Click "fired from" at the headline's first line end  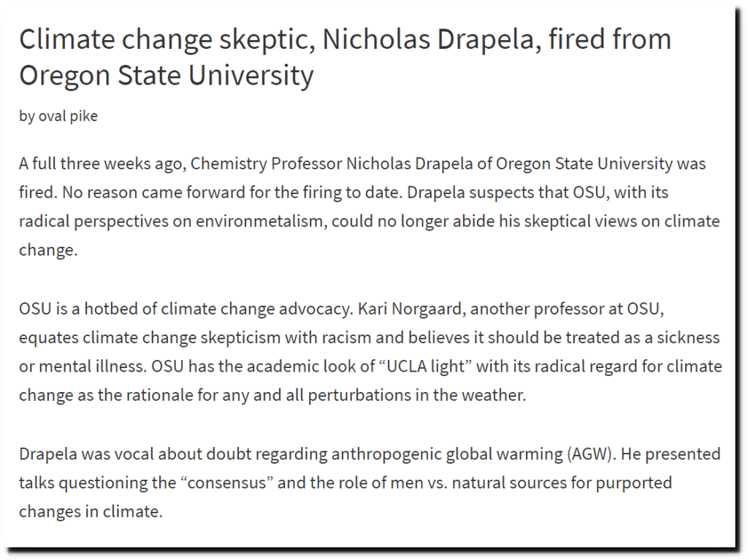click(610, 39)
